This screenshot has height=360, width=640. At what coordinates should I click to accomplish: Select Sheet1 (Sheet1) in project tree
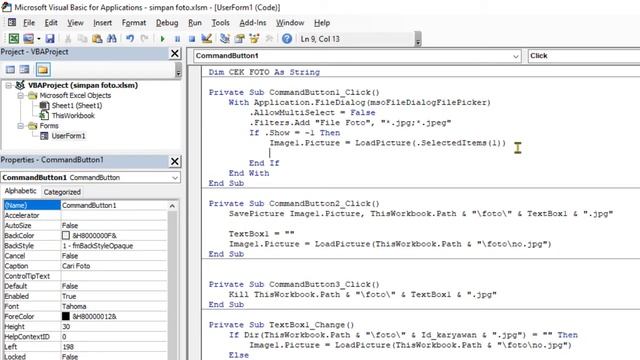[x=77, y=105]
